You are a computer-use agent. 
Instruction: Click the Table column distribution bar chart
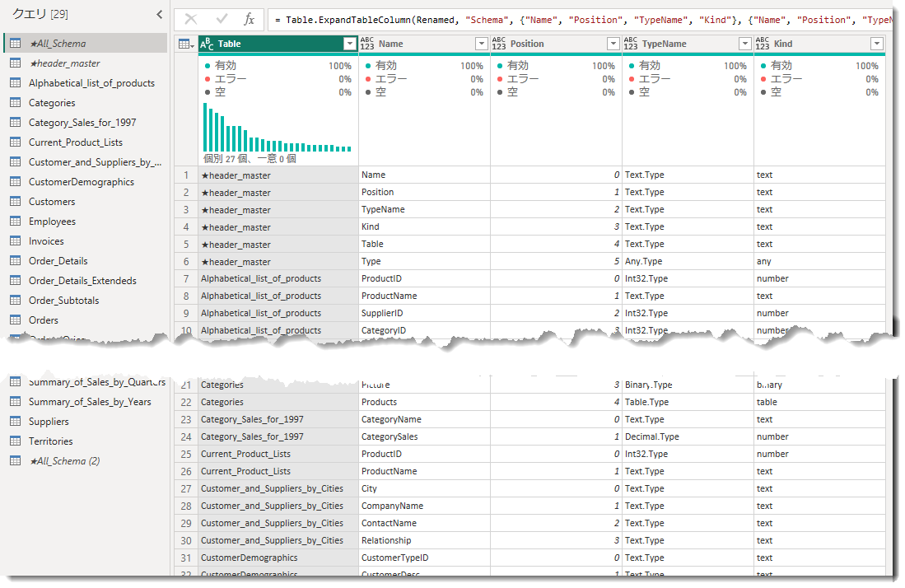277,128
